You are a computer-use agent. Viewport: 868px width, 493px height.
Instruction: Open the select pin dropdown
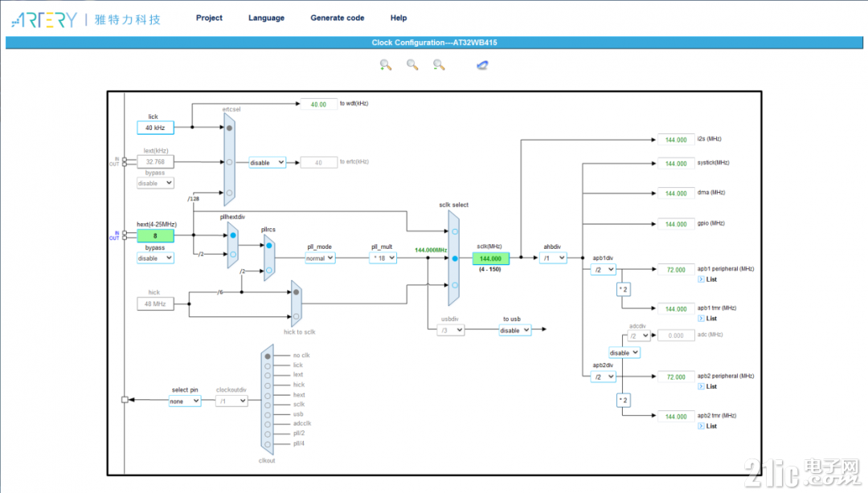click(184, 401)
